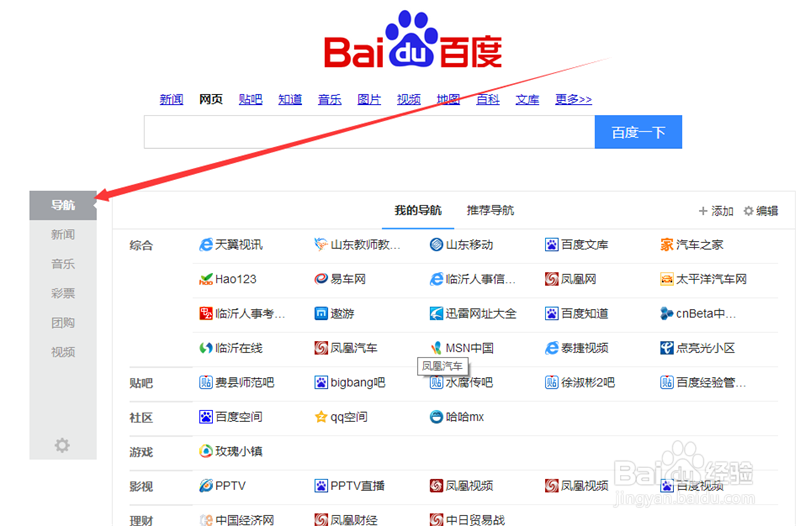Click the MSN中国 butterfly icon
This screenshot has width=800, height=526.
[x=436, y=348]
